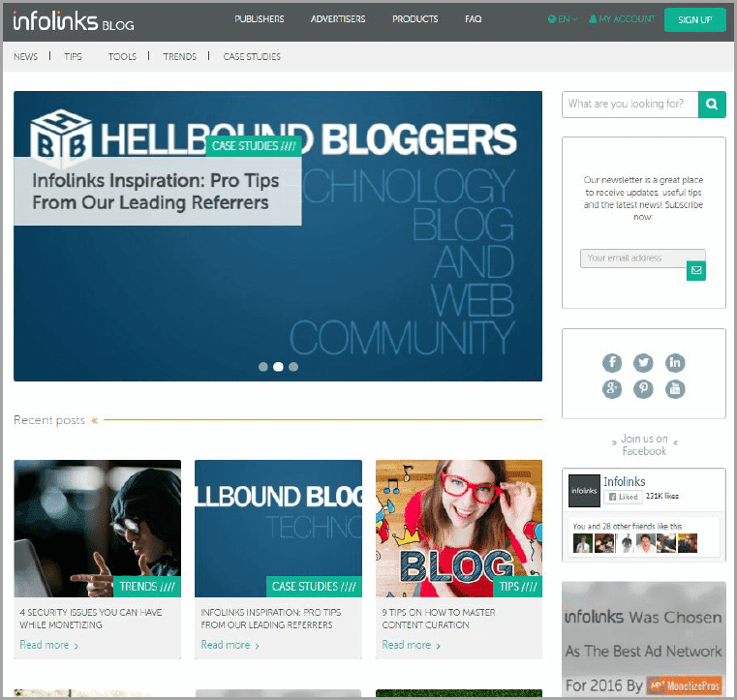Read more on Infolinks Inspiration post
Viewport: 737px width, 700px height.
[x=230, y=645]
